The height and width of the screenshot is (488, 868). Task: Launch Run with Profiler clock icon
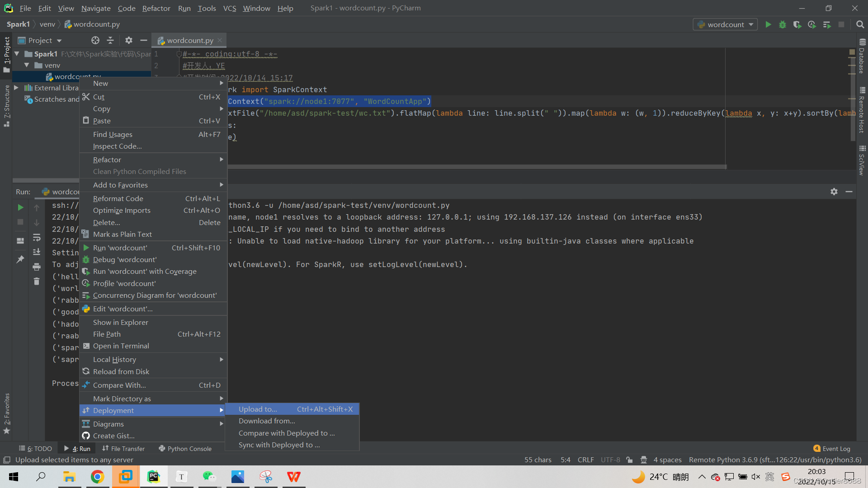pyautogui.click(x=811, y=24)
